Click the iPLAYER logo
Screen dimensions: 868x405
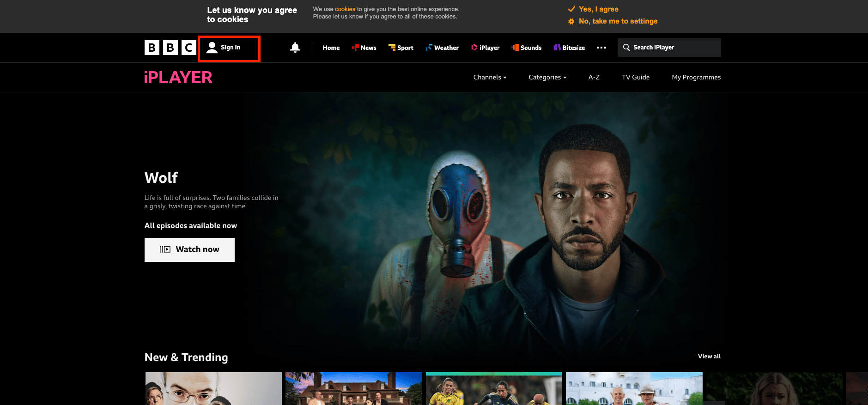pos(178,77)
